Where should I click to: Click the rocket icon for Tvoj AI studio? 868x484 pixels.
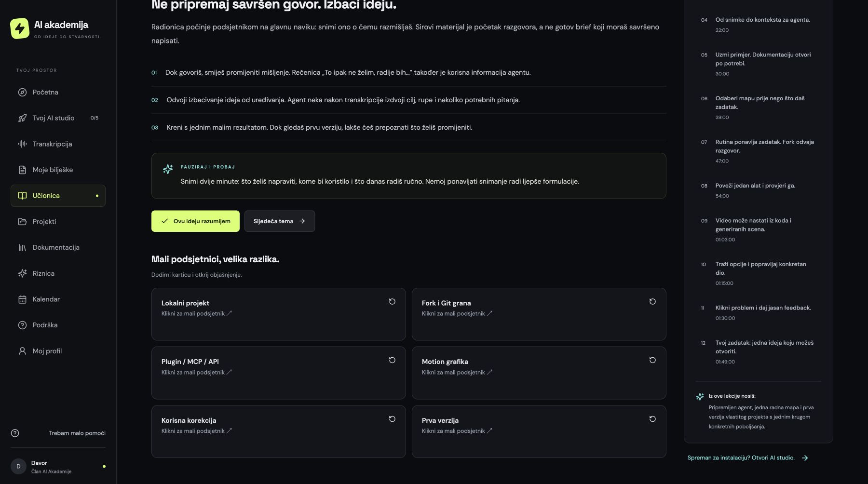[x=22, y=118]
